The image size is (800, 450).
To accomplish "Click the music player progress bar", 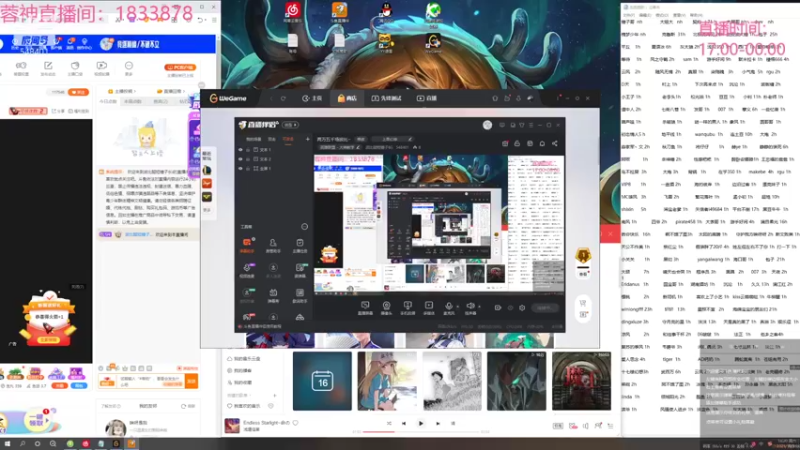I will pos(421,432).
